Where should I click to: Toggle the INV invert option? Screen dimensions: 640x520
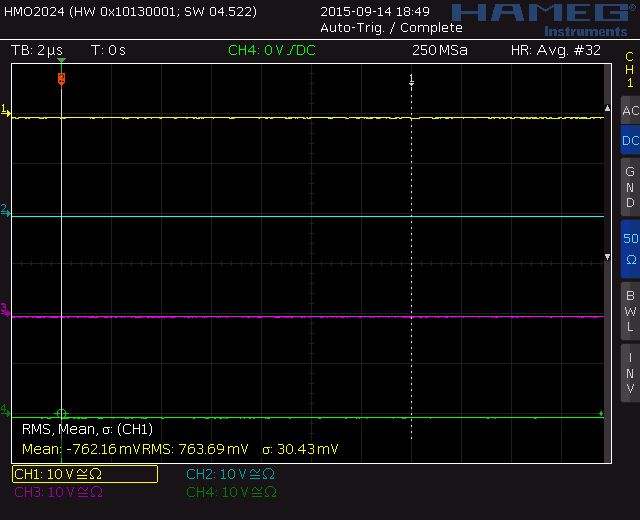629,373
